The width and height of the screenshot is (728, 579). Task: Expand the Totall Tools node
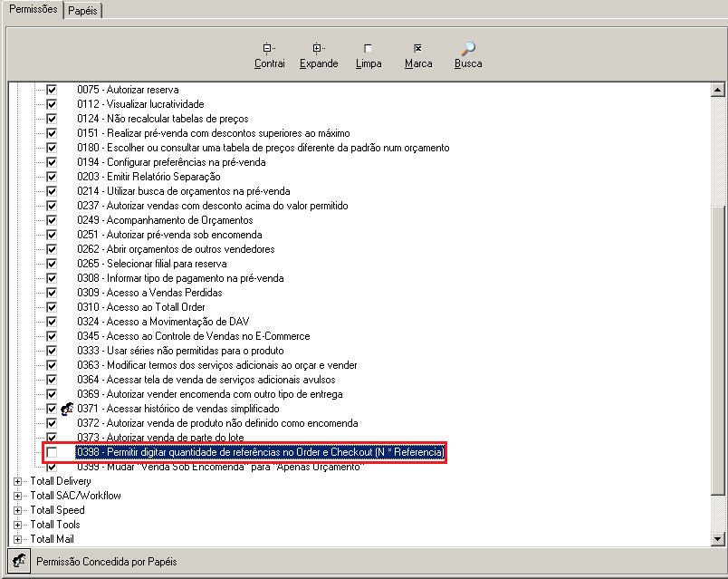18,525
